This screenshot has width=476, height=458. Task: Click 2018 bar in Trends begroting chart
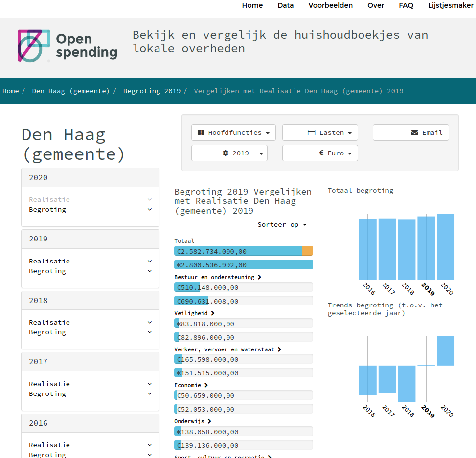[407, 384]
